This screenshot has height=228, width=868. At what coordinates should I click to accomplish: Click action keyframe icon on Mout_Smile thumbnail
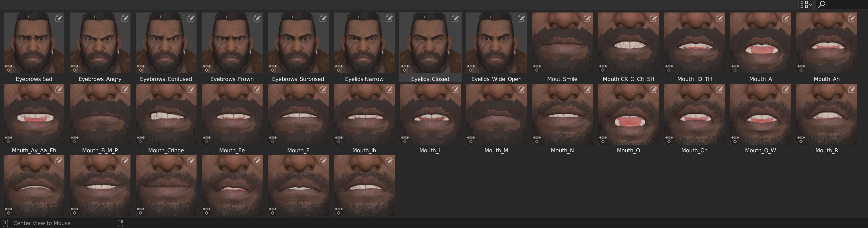536,68
